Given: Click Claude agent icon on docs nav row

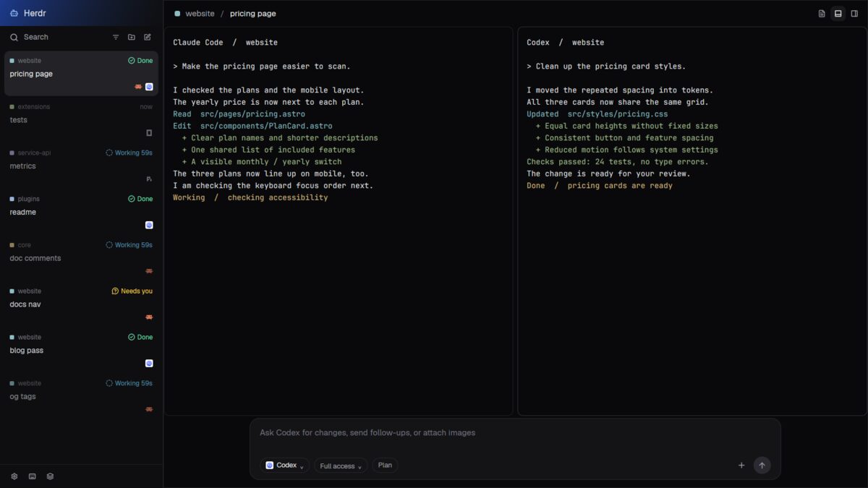Looking at the screenshot, I should coord(149,317).
